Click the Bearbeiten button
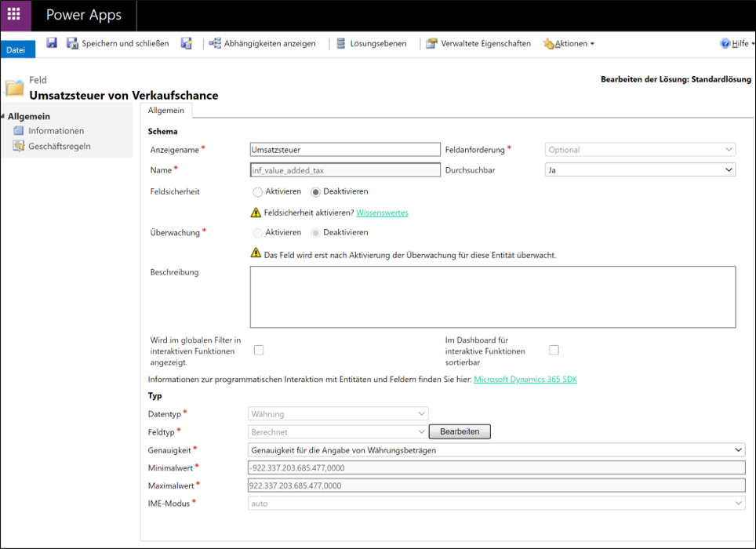The image size is (756, 549). (x=460, y=431)
